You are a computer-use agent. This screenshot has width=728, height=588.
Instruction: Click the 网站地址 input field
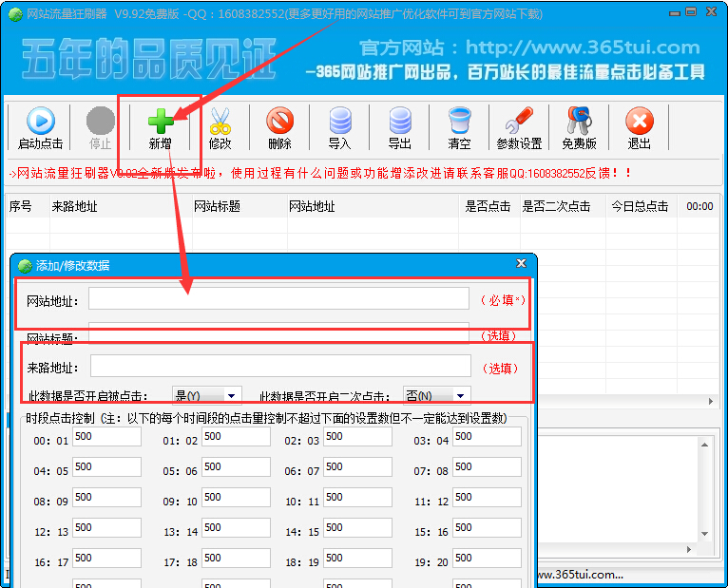pyautogui.click(x=278, y=298)
